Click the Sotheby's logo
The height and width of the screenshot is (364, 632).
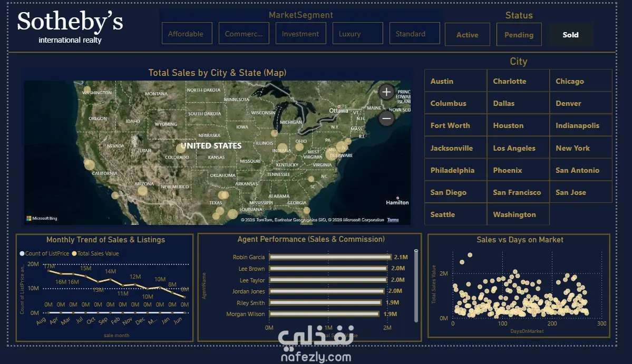[70, 27]
